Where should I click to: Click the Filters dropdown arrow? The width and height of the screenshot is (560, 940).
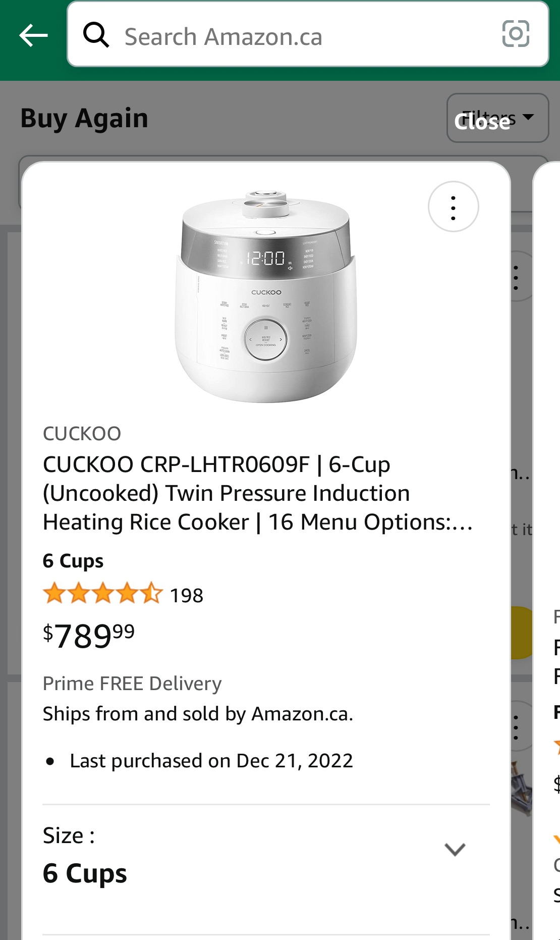point(529,117)
